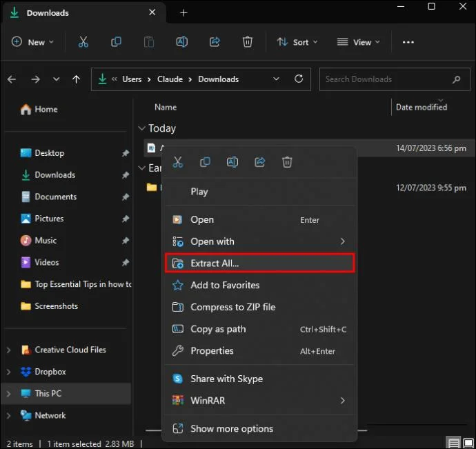Go up one folder level
Image resolution: width=476 pixels, height=449 pixels.
[76, 79]
